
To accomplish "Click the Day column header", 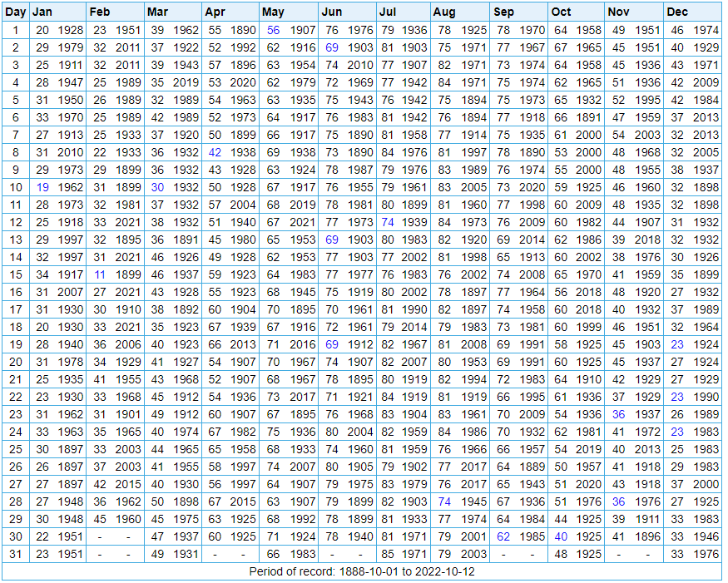I will click(16, 12).
